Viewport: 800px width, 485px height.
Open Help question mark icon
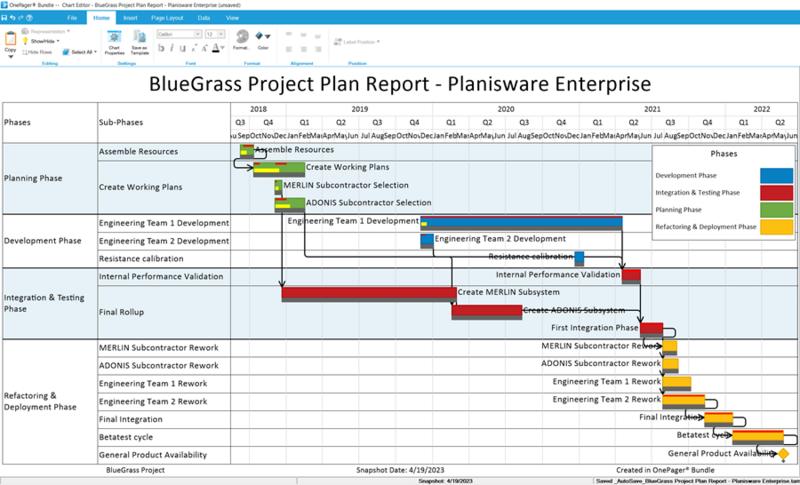click(29, 18)
